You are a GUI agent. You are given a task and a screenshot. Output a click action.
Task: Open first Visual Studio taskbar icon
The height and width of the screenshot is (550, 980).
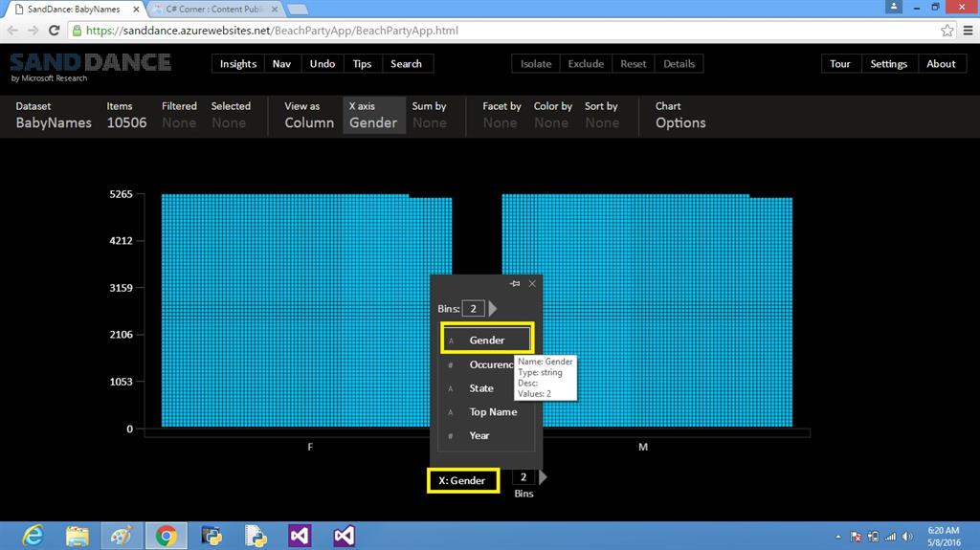pos(300,536)
